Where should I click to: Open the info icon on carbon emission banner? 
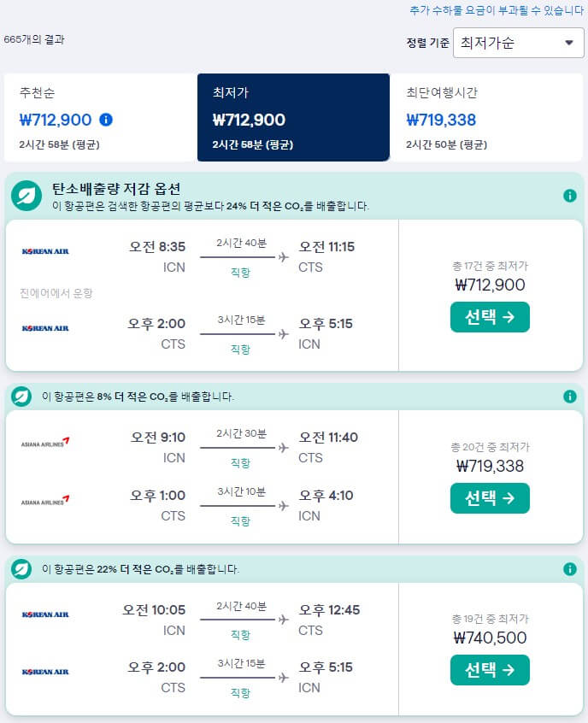pyautogui.click(x=570, y=194)
